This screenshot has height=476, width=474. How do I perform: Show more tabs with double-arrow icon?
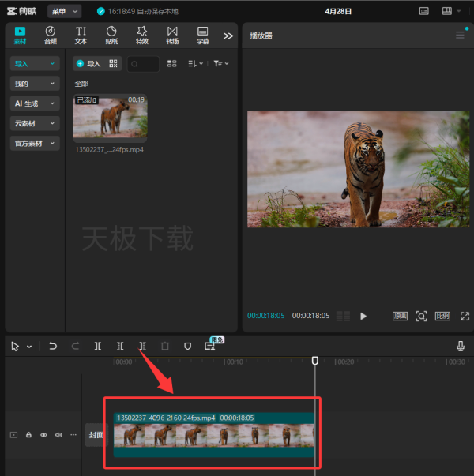click(228, 36)
